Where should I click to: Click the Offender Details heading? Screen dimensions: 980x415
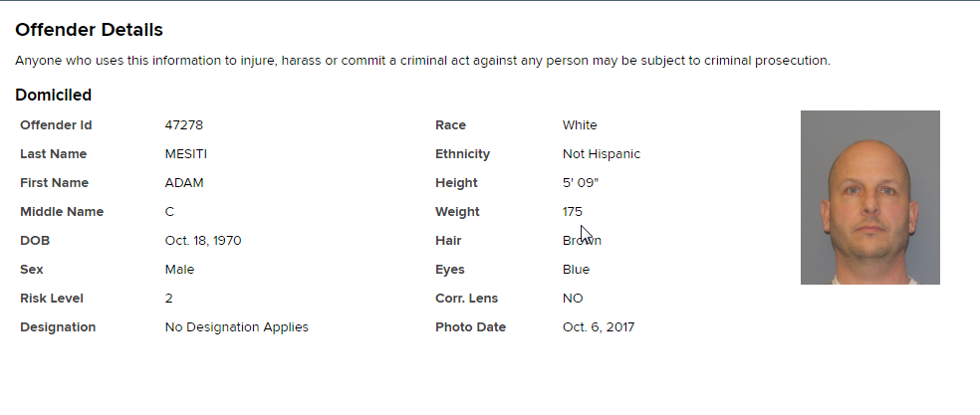pos(89,30)
